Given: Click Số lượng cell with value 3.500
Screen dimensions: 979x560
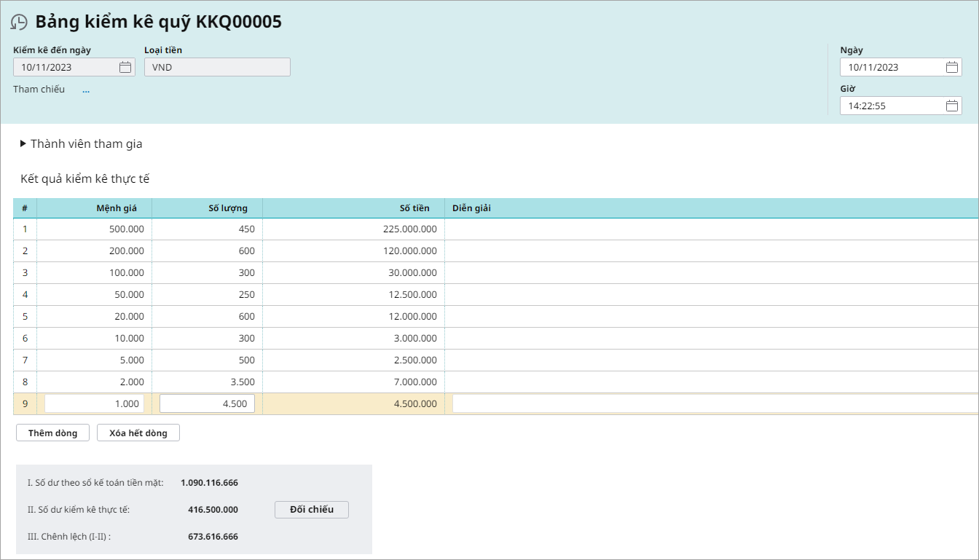Looking at the screenshot, I should point(207,382).
